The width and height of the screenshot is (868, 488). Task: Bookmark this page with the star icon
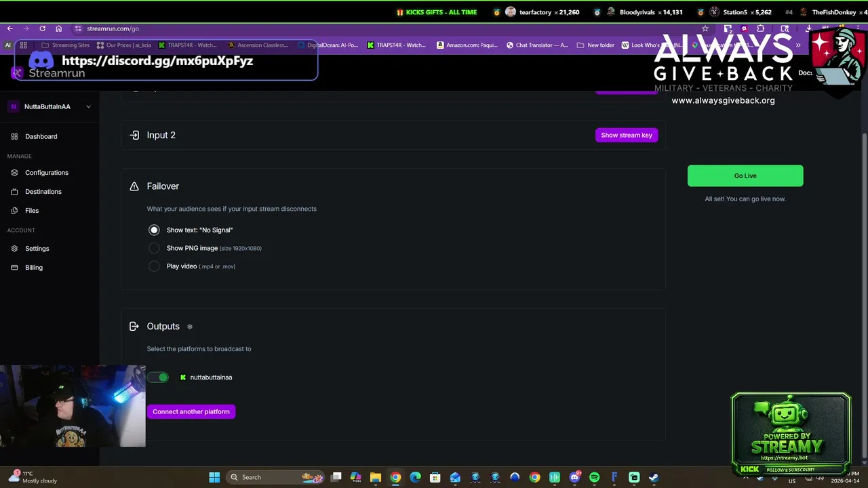tap(705, 28)
